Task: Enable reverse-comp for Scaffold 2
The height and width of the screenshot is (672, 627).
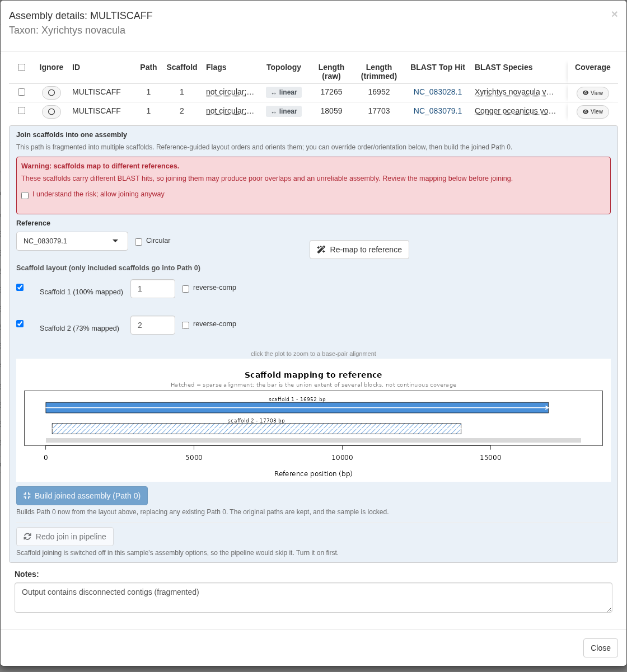Action: point(186,325)
